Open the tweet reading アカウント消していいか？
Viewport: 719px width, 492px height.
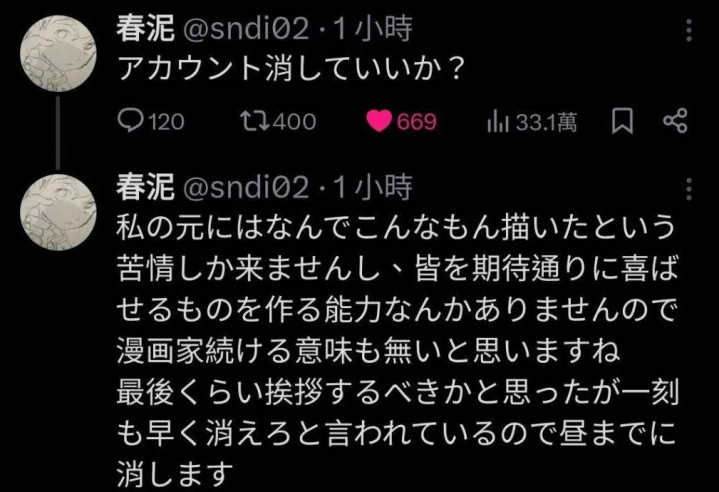pyautogui.click(x=290, y=69)
